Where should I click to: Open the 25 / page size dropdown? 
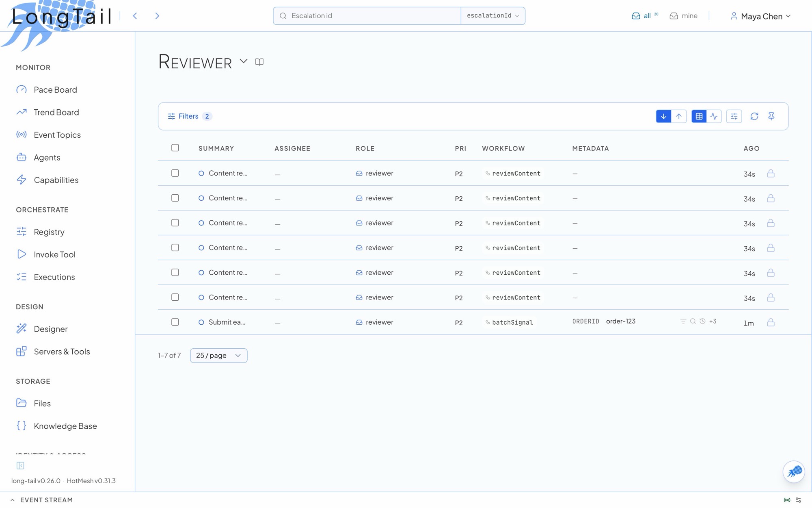click(218, 355)
